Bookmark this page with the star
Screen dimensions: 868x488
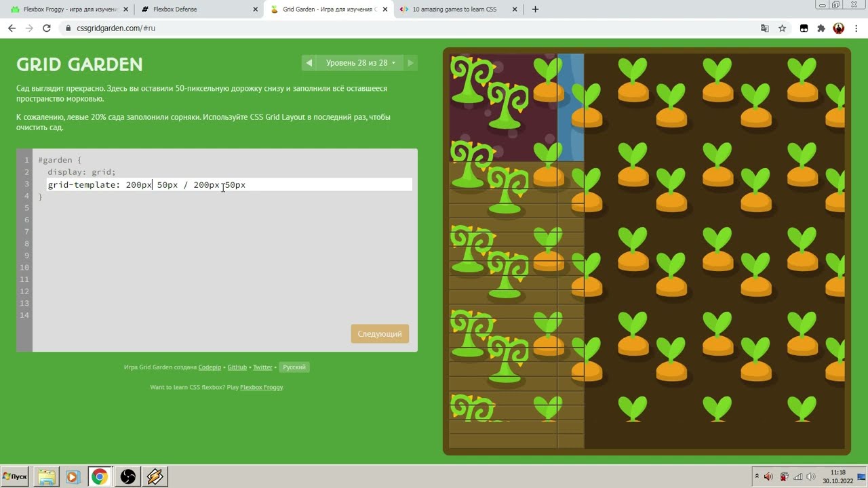(x=783, y=28)
